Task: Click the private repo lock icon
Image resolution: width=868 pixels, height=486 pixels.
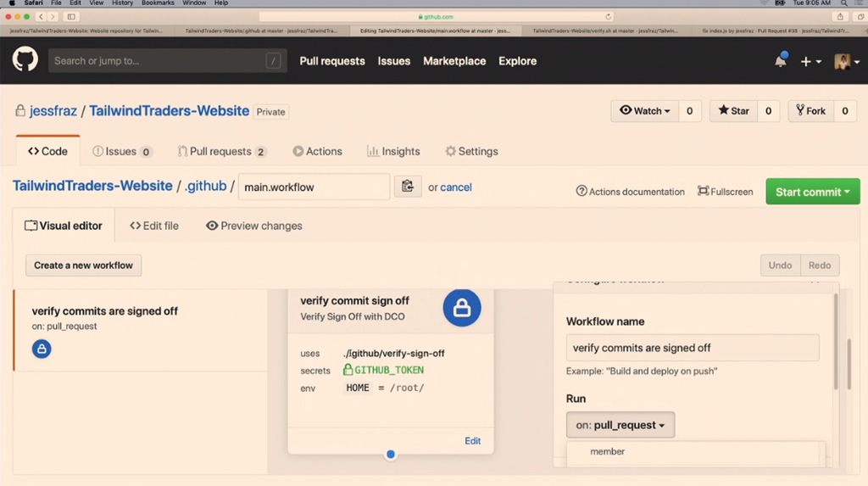Action: tap(20, 110)
